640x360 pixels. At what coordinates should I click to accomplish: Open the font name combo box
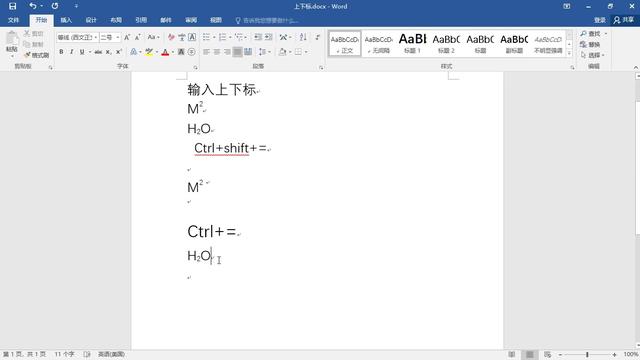tap(77, 37)
